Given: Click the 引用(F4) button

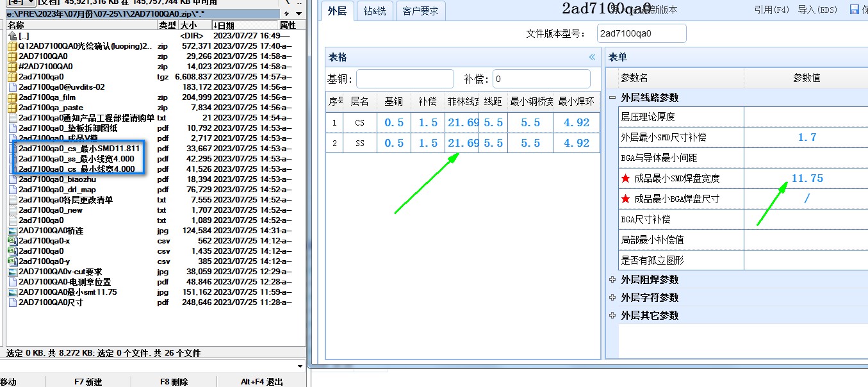Looking at the screenshot, I should tap(772, 10).
